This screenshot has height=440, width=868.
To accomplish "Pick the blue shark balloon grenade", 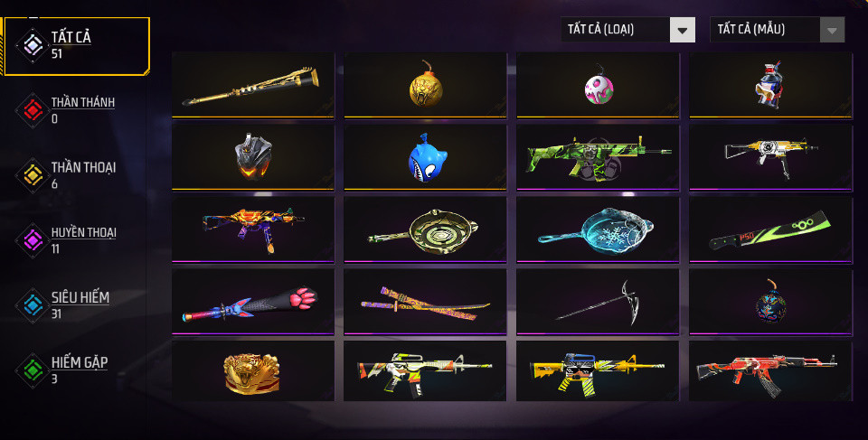I will (x=425, y=157).
